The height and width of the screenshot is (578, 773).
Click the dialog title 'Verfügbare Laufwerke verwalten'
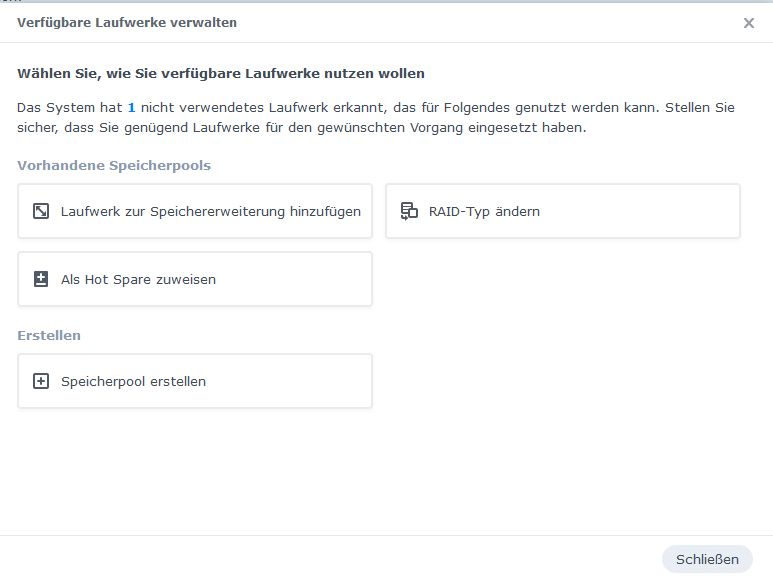pos(127,22)
